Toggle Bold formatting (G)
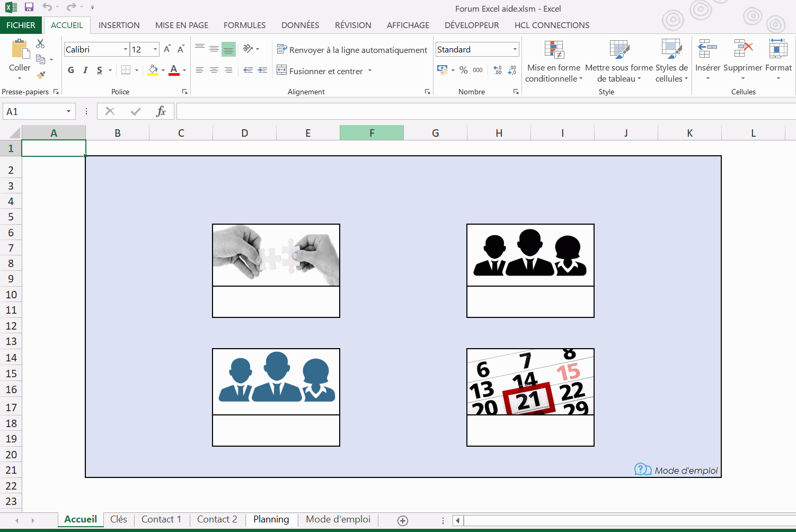 (x=71, y=70)
